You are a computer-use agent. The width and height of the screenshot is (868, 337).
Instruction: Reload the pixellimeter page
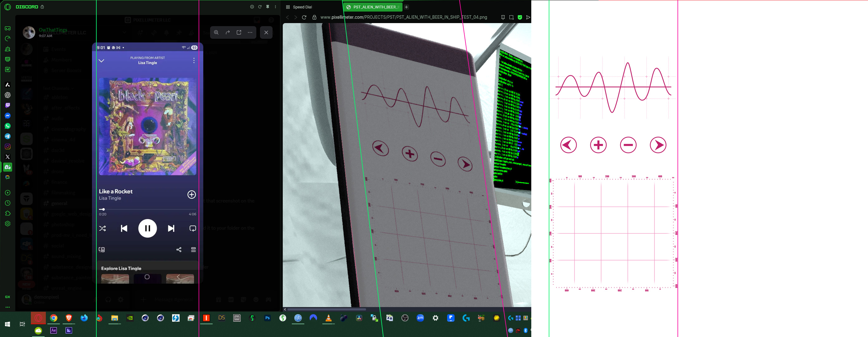point(304,17)
